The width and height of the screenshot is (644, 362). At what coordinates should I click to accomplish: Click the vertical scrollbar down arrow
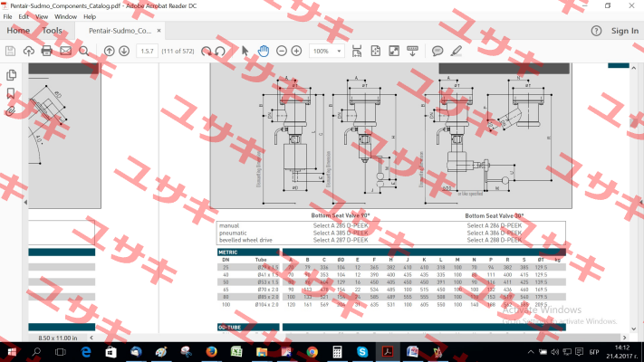click(x=634, y=329)
